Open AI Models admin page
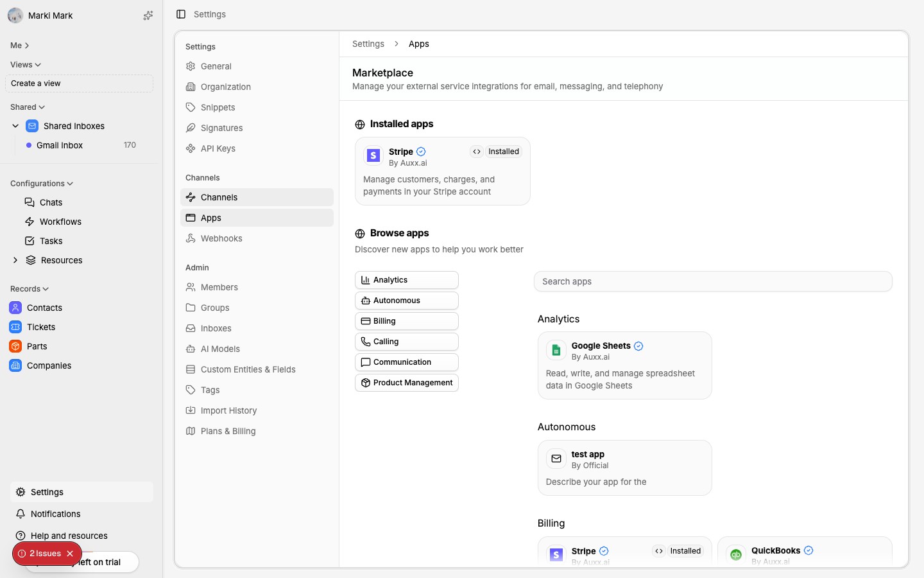Screen dimensions: 924x578 coord(257,349)
